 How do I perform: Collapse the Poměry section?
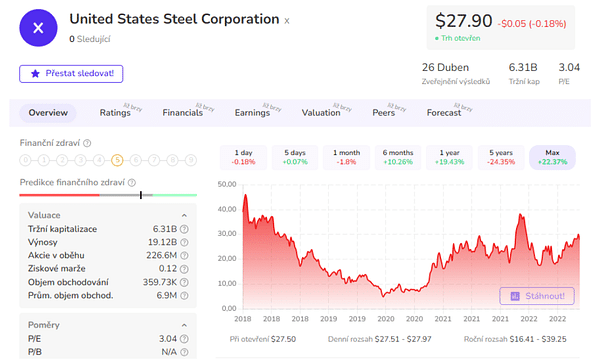(x=184, y=325)
